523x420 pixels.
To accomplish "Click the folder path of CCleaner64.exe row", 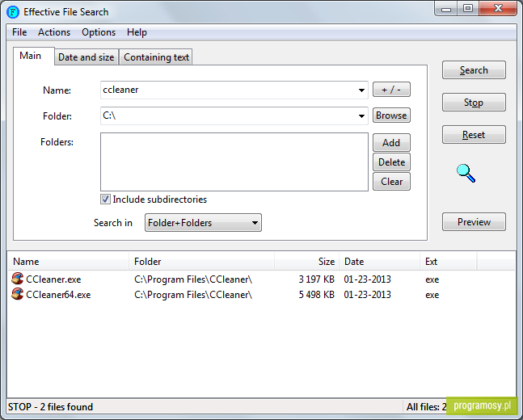I will click(193, 295).
